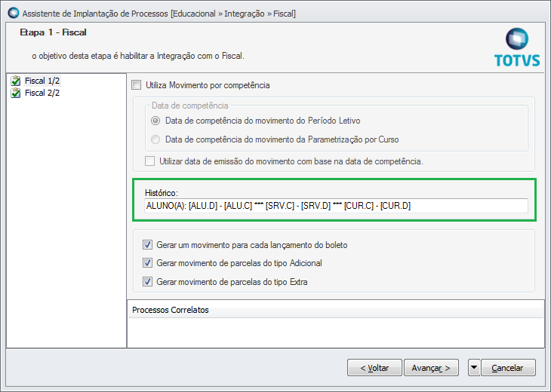The height and width of the screenshot is (392, 551).
Task: Uncheck Gerar movimento de parcelas tipo Extra
Action: click(x=148, y=281)
